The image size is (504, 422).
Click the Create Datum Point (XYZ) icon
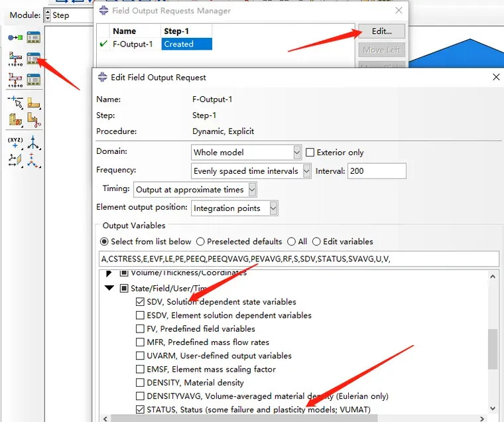(15, 143)
